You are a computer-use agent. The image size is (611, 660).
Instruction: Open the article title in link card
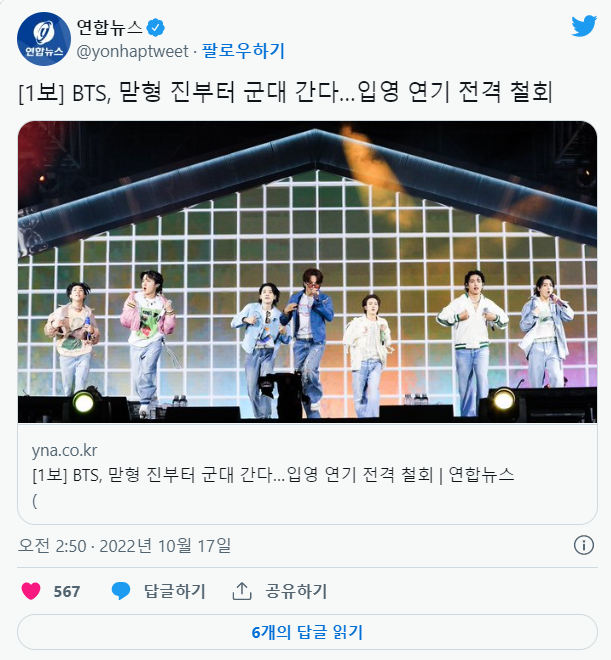[273, 475]
